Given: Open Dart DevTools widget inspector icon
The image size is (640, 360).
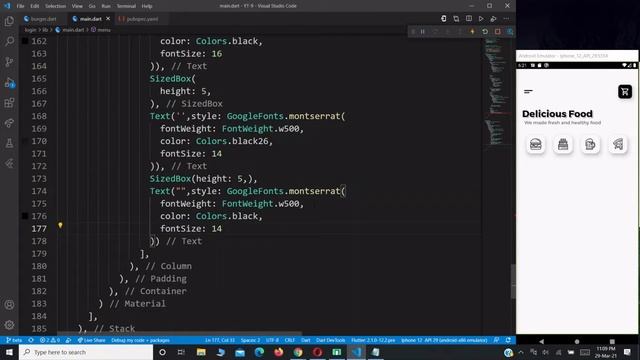Looking at the screenshot, I should click(510, 31).
